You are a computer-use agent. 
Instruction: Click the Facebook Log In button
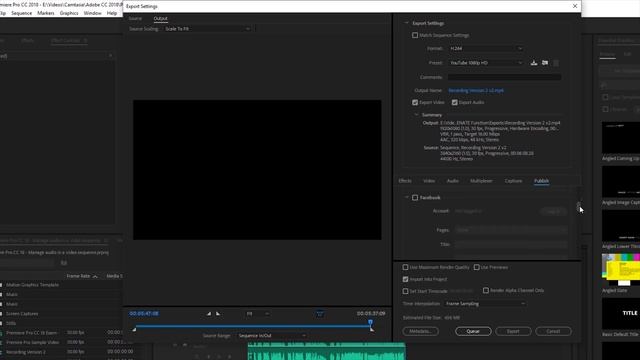553,211
